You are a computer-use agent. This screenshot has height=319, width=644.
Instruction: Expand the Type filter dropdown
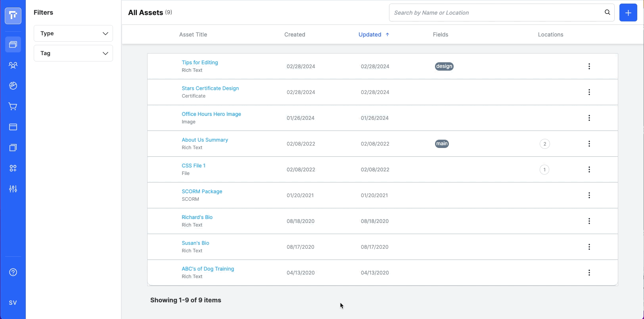pyautogui.click(x=73, y=33)
